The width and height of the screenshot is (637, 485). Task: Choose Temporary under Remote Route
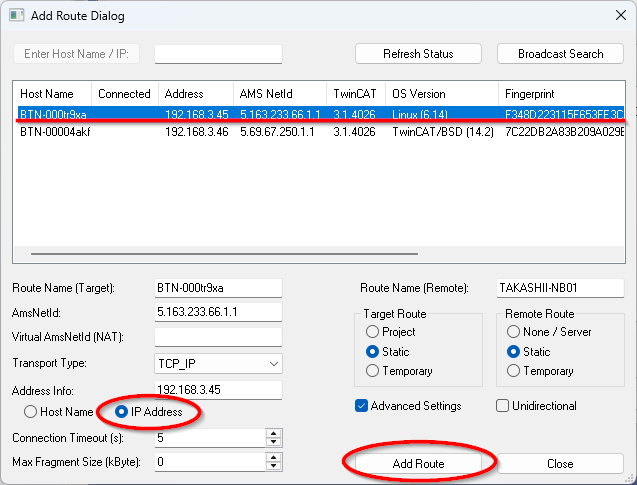[x=514, y=371]
